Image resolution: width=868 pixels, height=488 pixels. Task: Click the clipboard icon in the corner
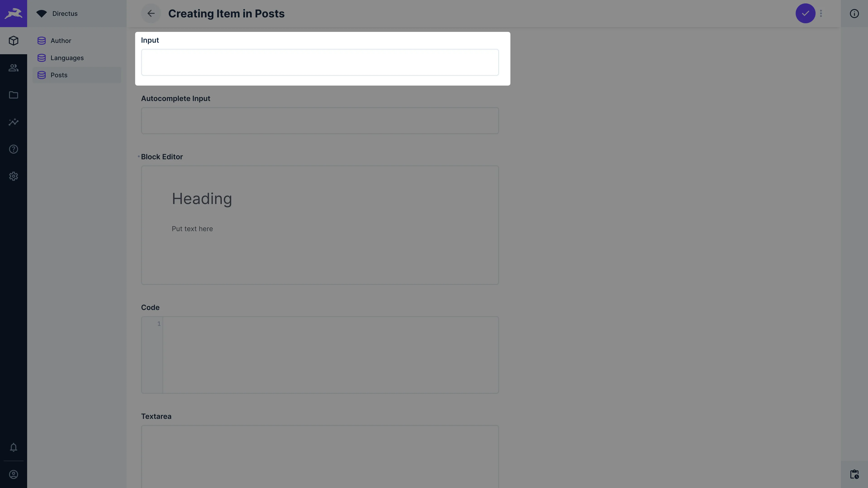[855, 474]
